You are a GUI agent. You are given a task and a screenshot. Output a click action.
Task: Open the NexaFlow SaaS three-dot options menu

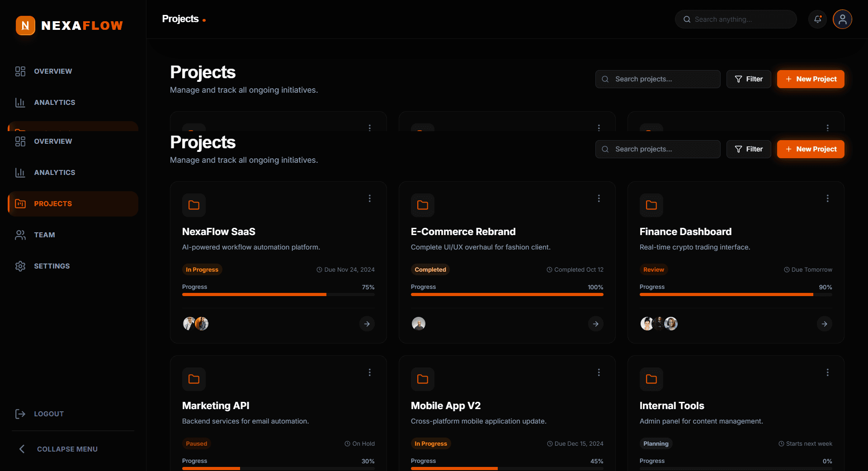[370, 198]
